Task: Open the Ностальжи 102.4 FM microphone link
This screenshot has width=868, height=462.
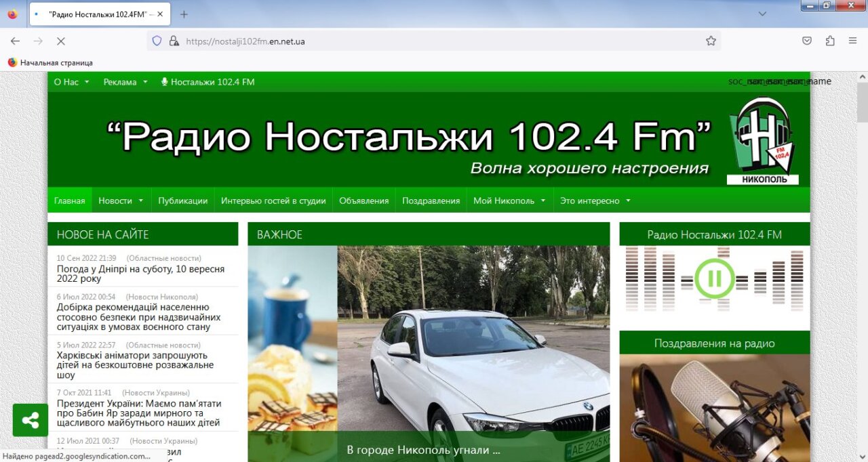Action: point(208,82)
